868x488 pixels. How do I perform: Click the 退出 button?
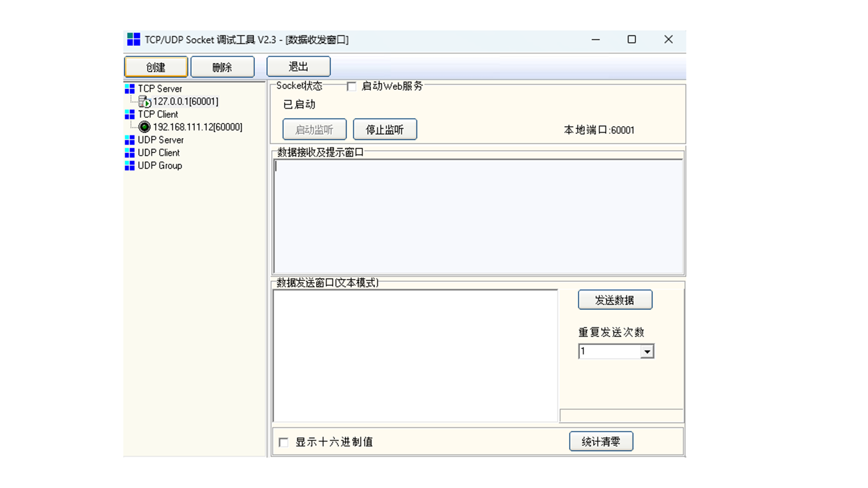coord(298,67)
